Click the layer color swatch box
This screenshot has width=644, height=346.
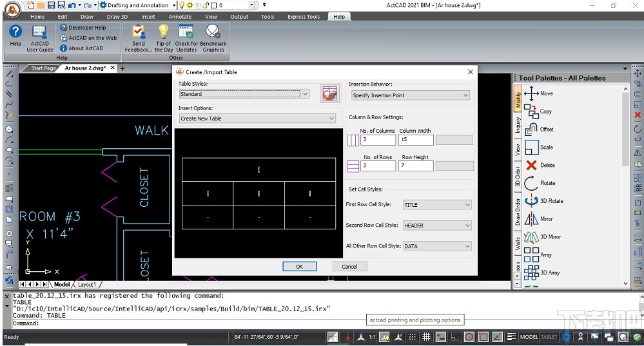pyautogui.click(x=213, y=5)
